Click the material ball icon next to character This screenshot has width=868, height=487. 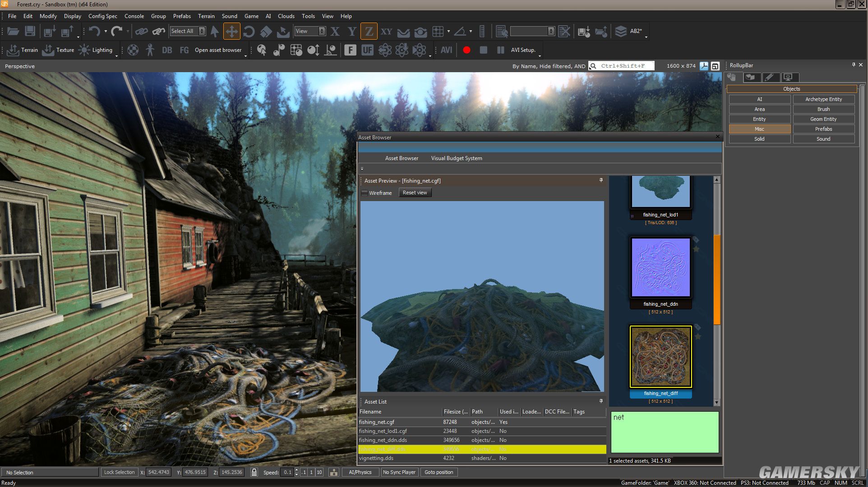click(133, 50)
